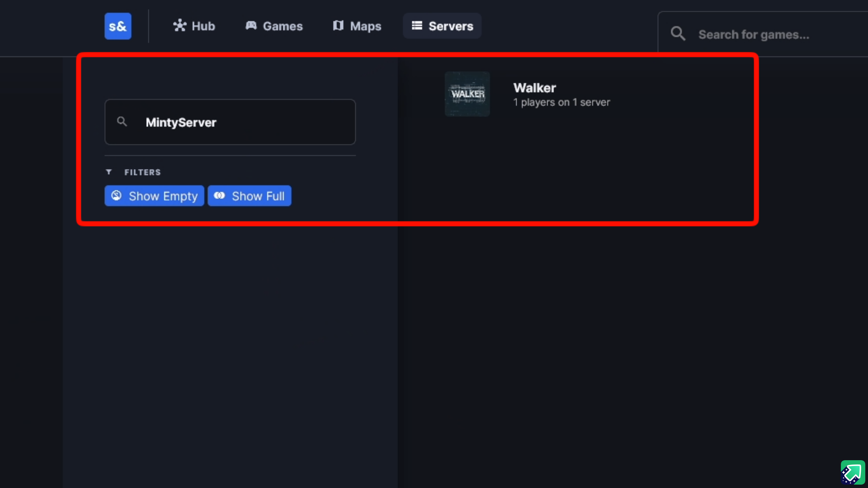Click the magnifier icon beside Search for games
The height and width of the screenshot is (488, 868).
click(x=678, y=34)
